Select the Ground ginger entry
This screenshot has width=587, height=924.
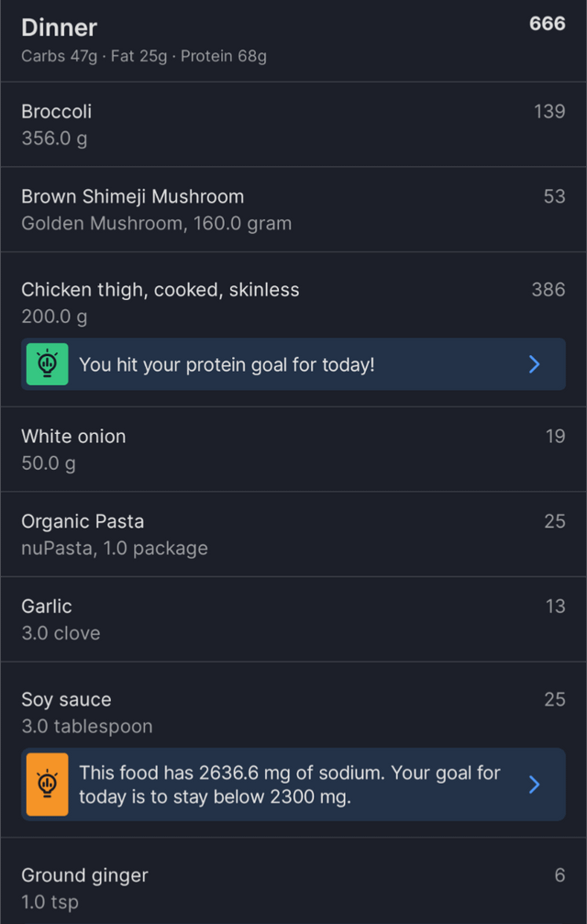293,882
